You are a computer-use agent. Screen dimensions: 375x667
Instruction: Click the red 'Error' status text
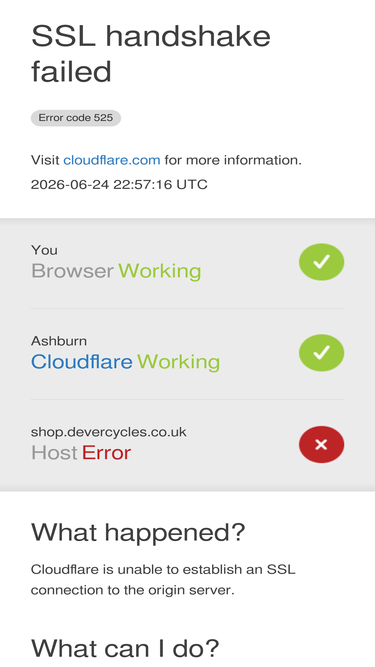click(106, 453)
